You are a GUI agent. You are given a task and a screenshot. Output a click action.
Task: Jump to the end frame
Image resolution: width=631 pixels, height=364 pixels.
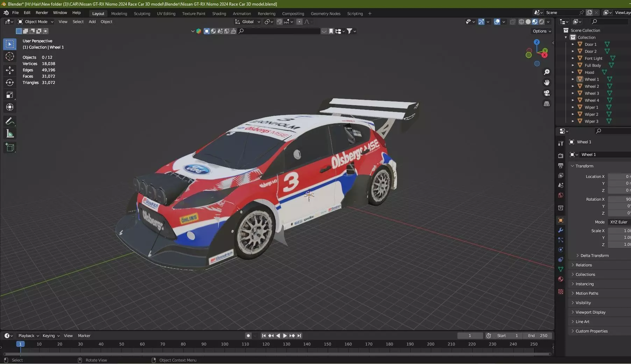click(x=299, y=336)
